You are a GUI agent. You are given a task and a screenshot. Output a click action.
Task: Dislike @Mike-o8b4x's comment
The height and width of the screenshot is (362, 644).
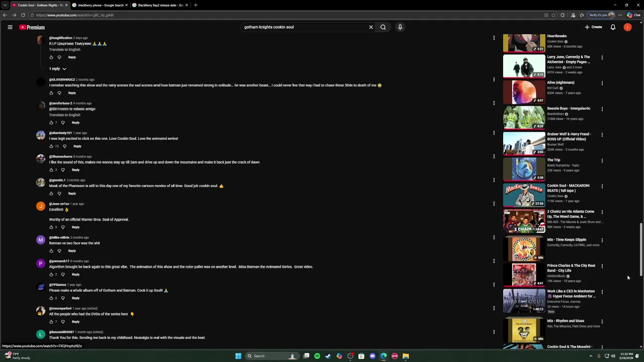click(x=59, y=251)
